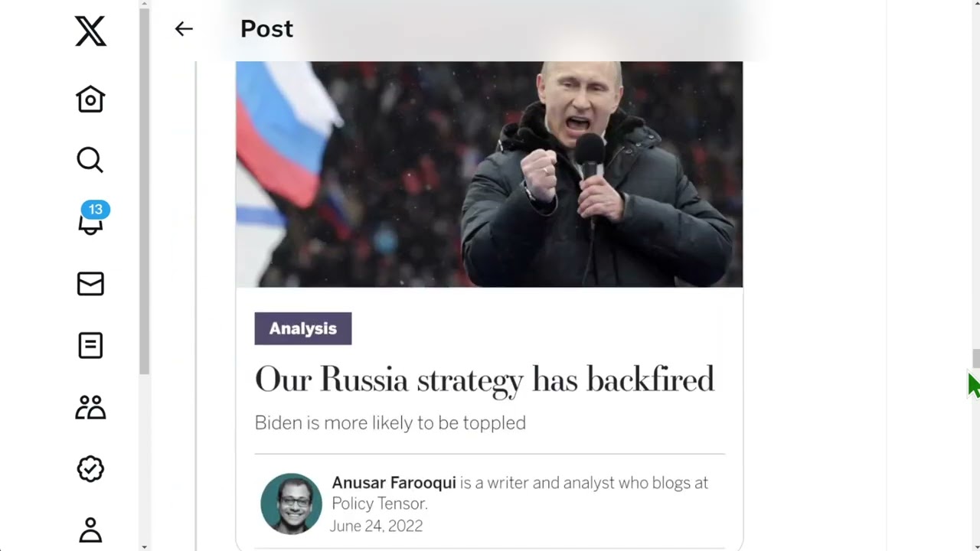Open Notifications bell with 13 badge
Screen dimensions: 980x551
coord(92,218)
